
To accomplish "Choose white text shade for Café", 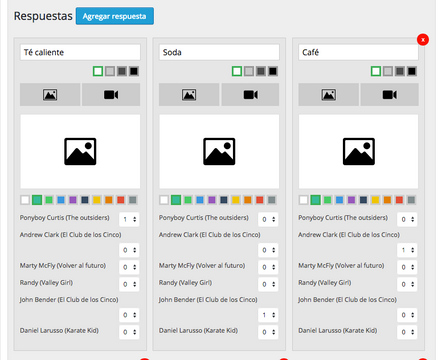I will (x=376, y=71).
